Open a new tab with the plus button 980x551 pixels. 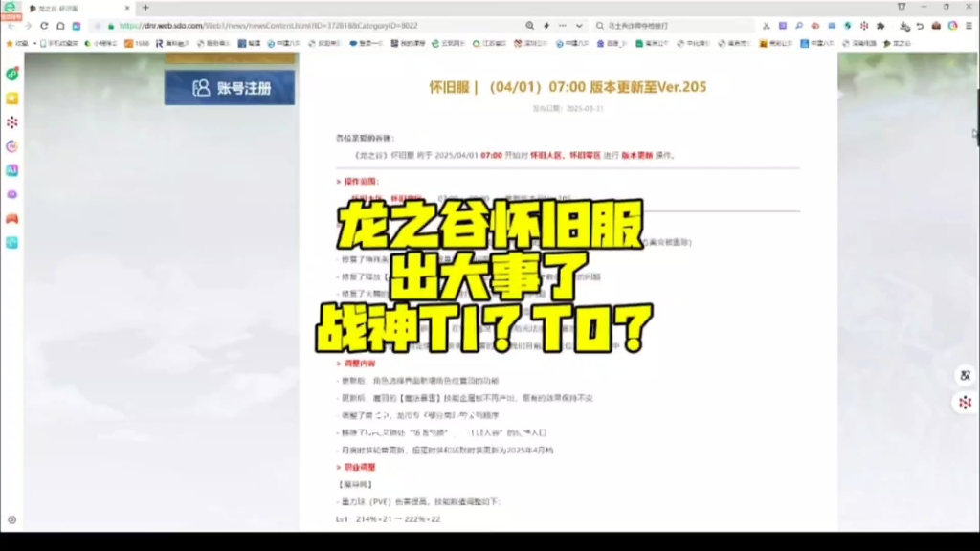pos(145,8)
